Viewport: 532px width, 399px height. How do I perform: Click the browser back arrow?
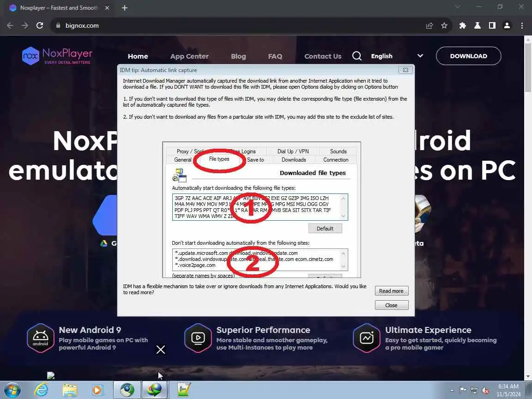(10, 25)
